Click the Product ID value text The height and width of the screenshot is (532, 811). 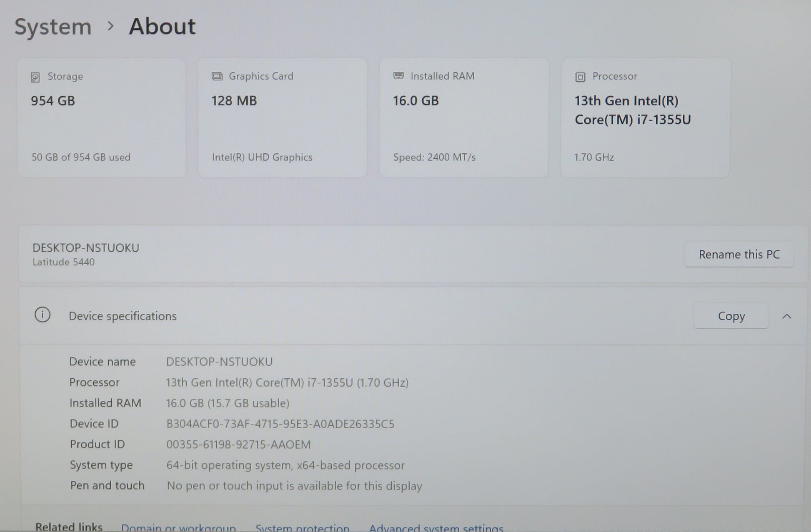click(x=238, y=445)
